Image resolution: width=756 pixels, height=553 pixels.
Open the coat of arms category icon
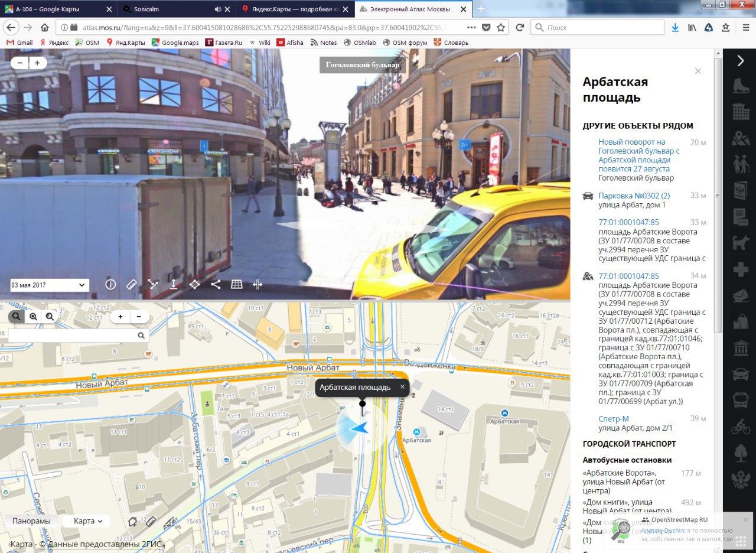741,479
